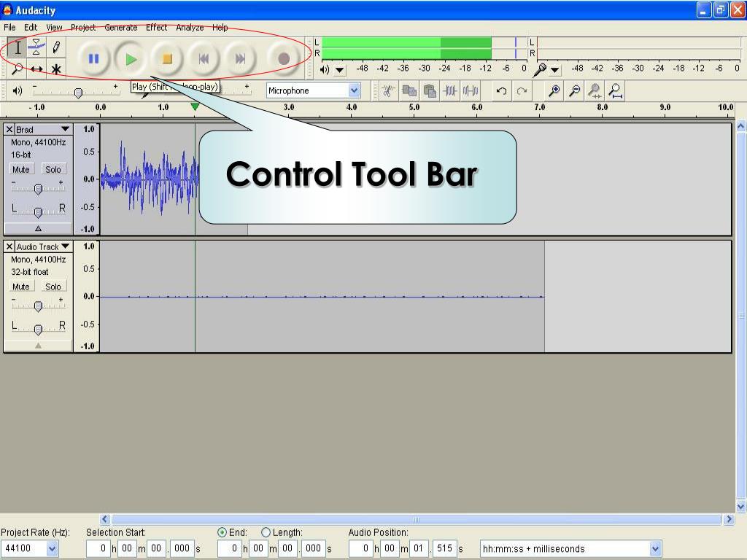
Task: Open the Generate menu
Action: pyautogui.click(x=121, y=28)
